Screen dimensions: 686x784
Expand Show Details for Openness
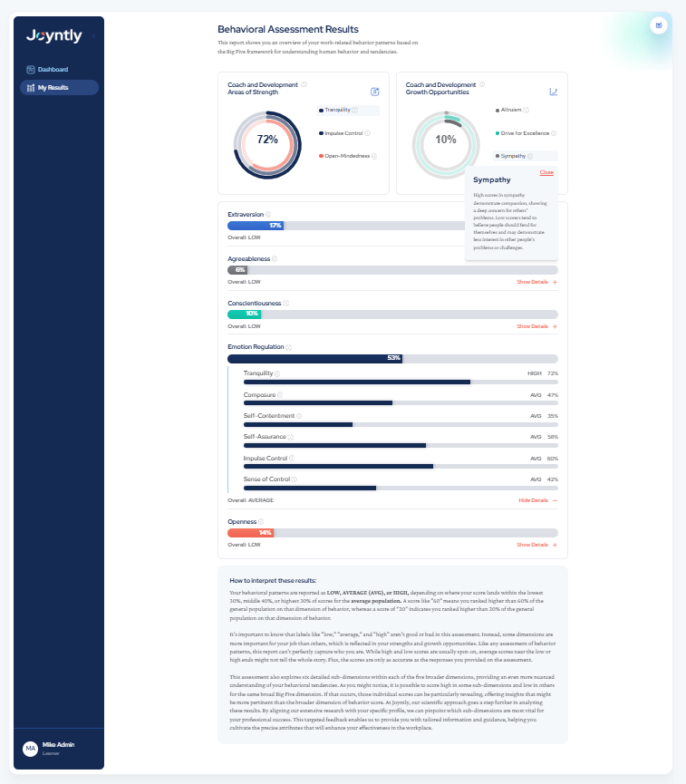point(536,545)
